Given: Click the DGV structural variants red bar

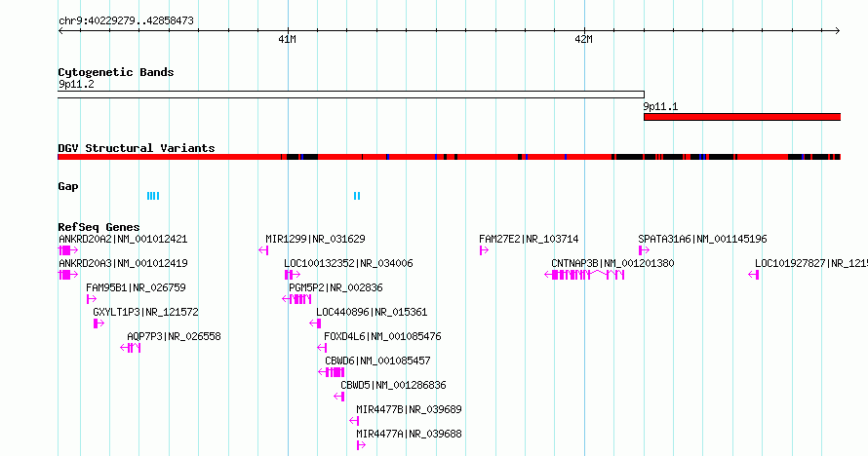Looking at the screenshot, I should tap(449, 157).
